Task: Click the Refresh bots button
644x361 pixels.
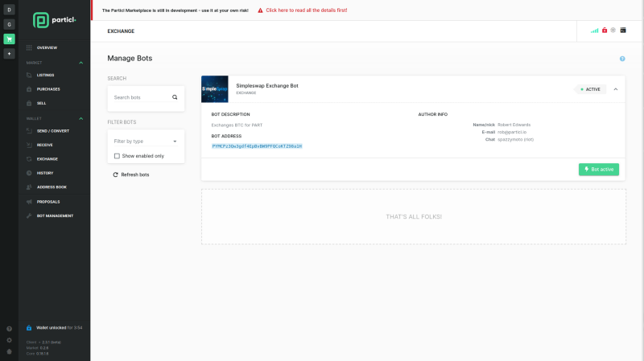Action: 131,174
